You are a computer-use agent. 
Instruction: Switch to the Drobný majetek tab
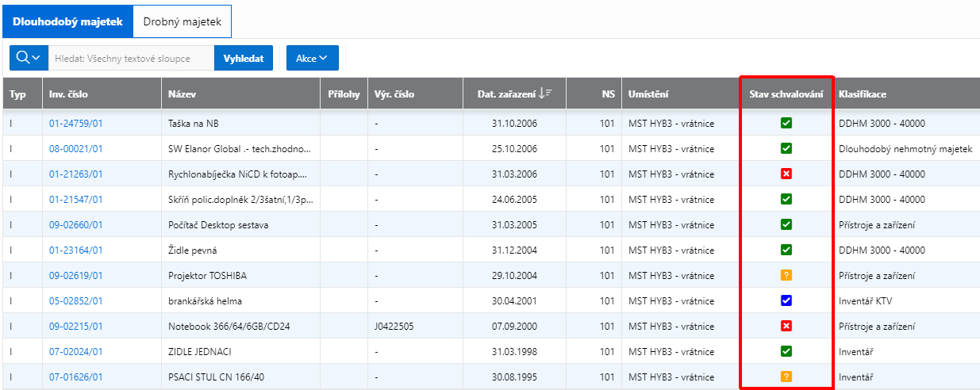pyautogui.click(x=182, y=21)
